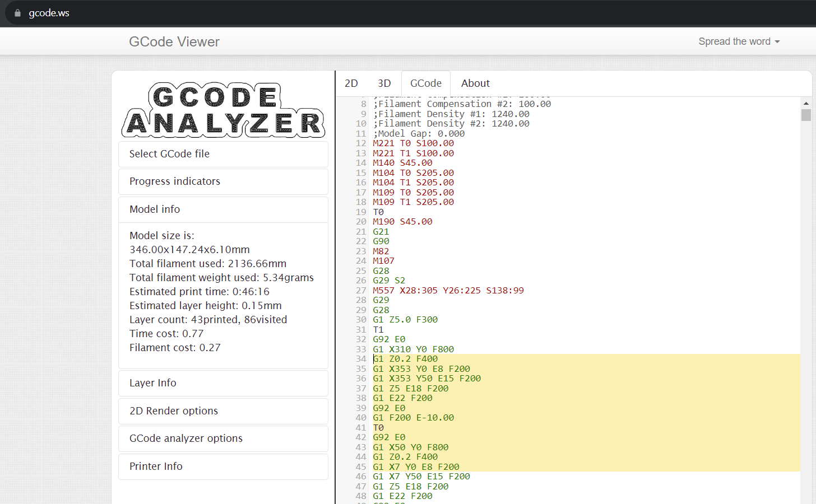Select the GCode tab

tap(425, 83)
